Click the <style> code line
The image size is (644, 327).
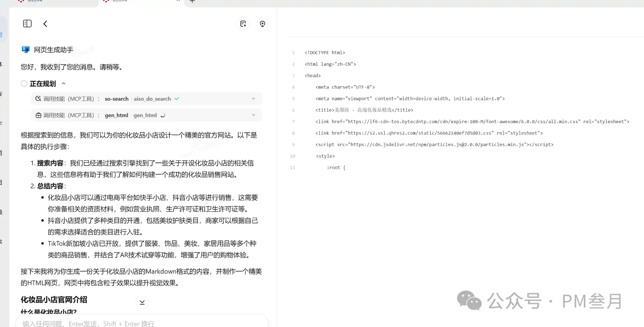[x=325, y=156]
